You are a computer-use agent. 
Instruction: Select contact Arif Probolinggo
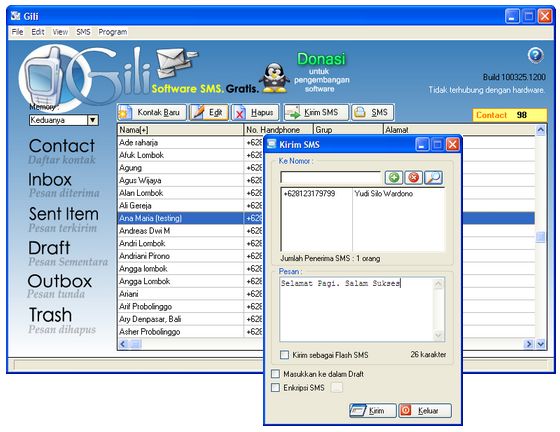tap(180, 306)
